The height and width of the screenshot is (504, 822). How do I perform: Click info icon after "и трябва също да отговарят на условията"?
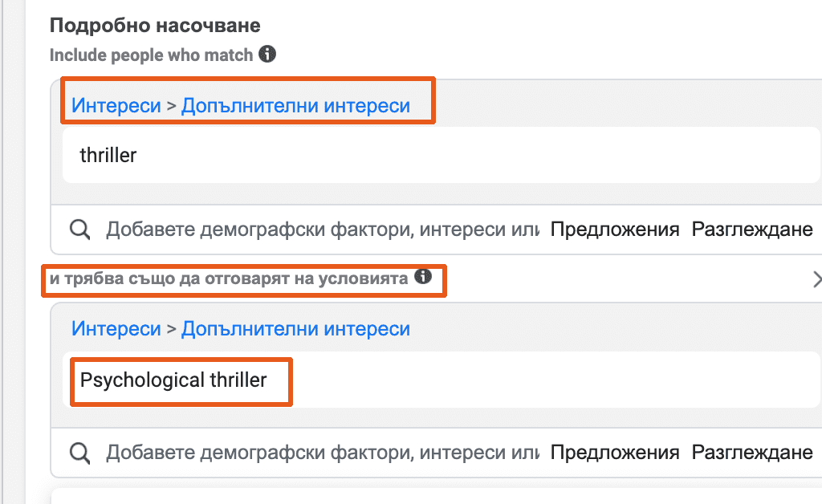[423, 278]
